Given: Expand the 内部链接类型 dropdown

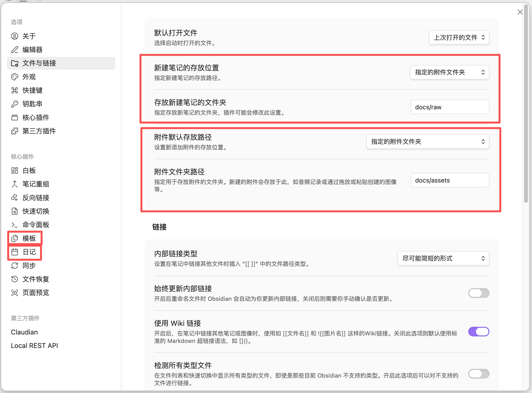Looking at the screenshot, I should (443, 258).
